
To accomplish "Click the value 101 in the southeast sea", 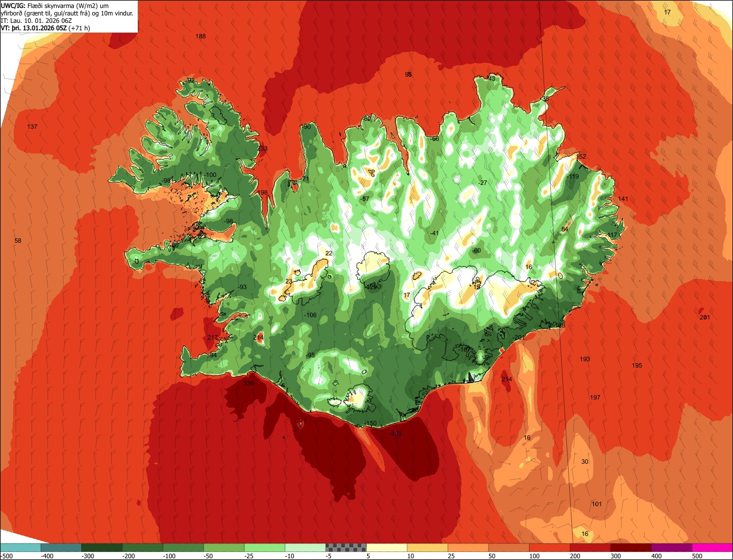I will tap(597, 504).
